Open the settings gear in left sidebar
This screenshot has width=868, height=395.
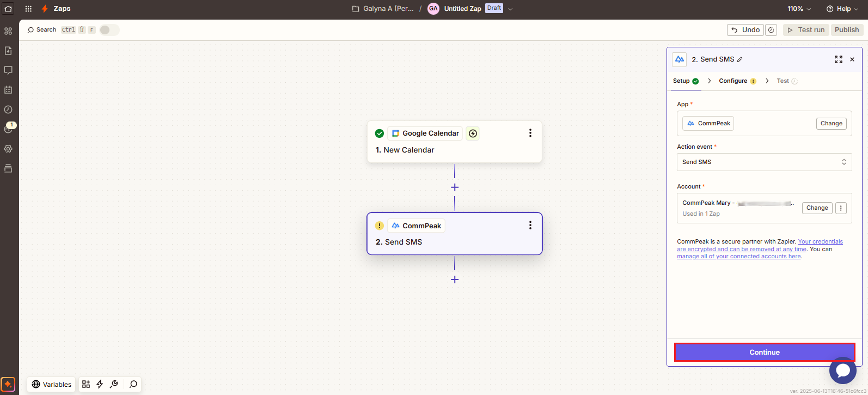point(8,149)
